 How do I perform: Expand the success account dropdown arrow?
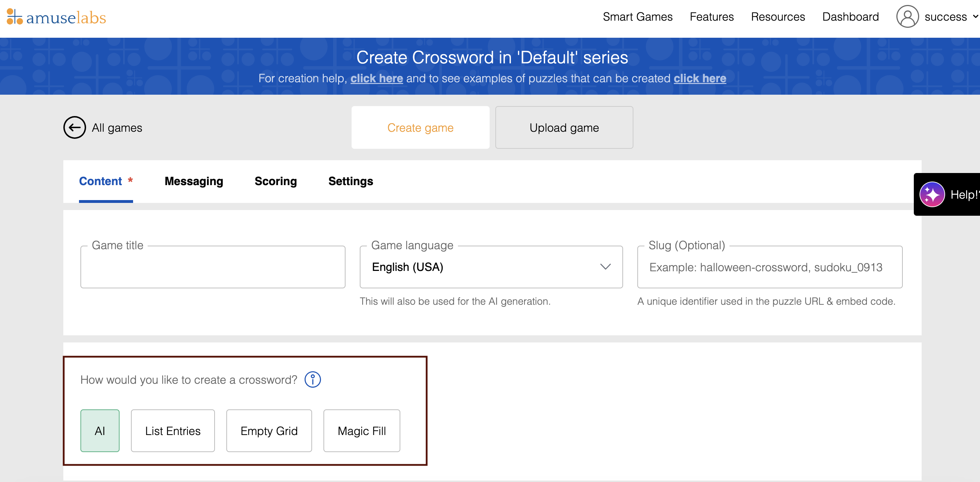click(975, 17)
